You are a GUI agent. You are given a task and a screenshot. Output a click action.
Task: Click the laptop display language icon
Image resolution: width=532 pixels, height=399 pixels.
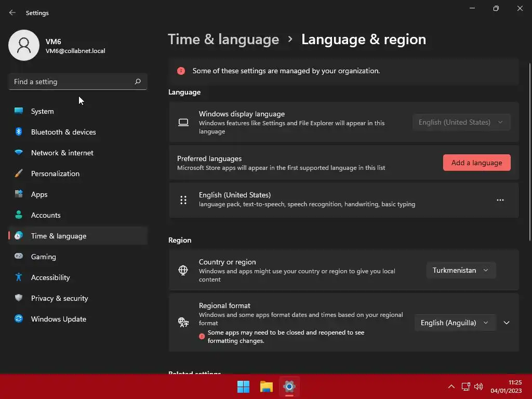[183, 123]
